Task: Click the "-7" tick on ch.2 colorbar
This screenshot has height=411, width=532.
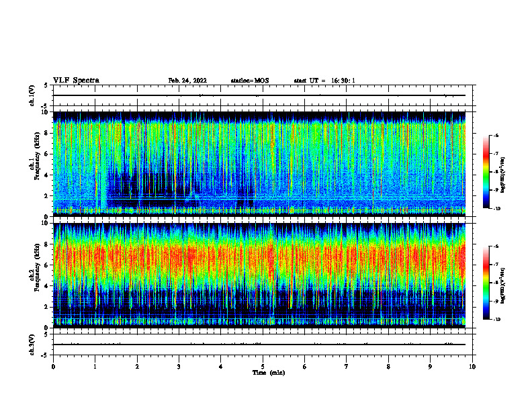Action: click(496, 265)
